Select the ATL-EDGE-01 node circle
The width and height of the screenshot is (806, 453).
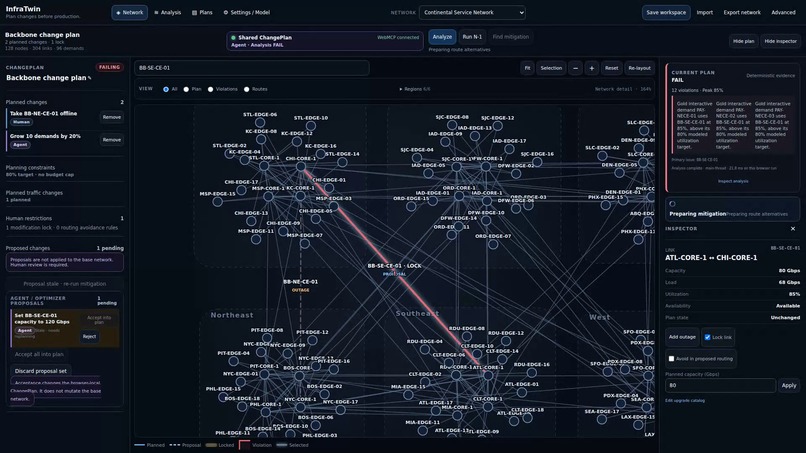[522, 392]
